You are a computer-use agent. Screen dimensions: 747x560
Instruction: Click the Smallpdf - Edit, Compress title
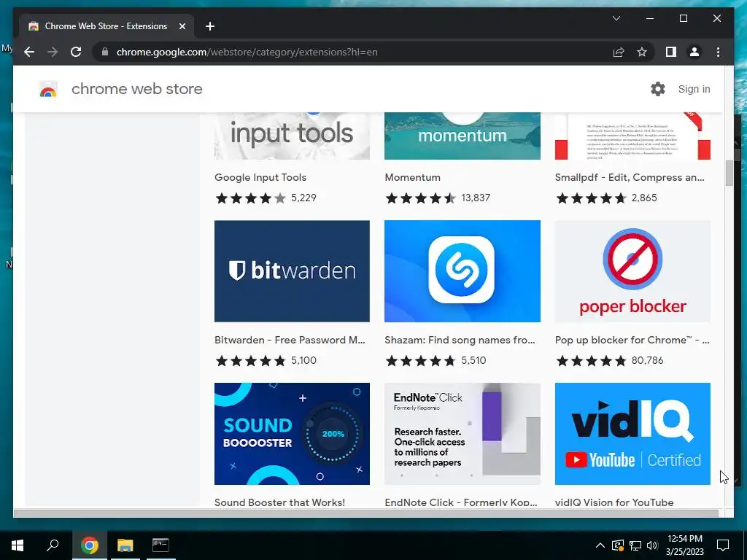point(630,177)
